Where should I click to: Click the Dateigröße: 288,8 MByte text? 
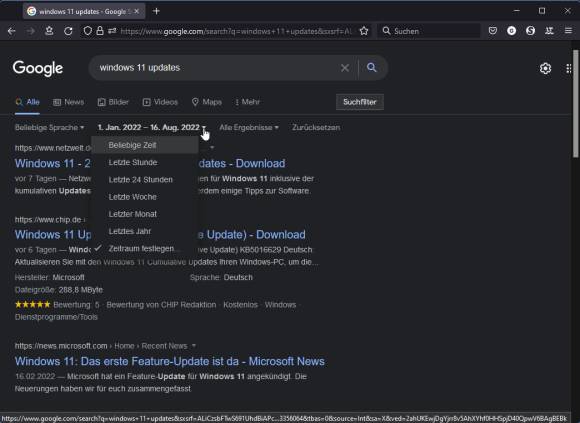[x=59, y=290]
